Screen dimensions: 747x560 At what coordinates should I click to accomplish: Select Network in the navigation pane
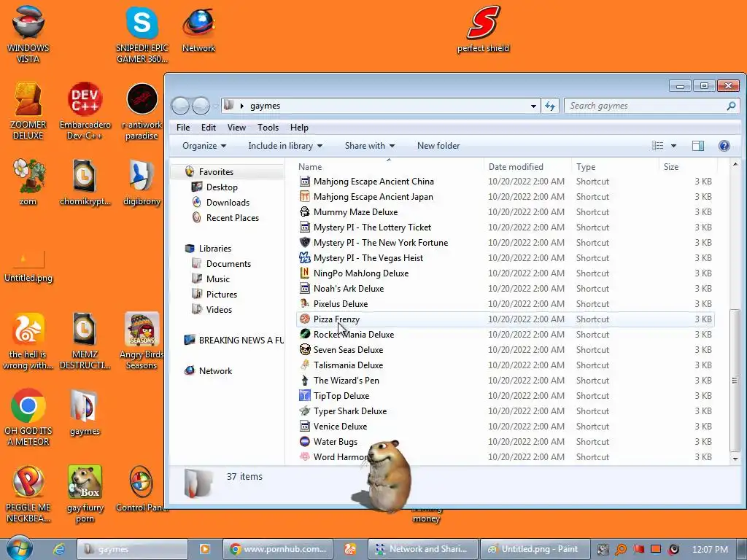click(215, 371)
